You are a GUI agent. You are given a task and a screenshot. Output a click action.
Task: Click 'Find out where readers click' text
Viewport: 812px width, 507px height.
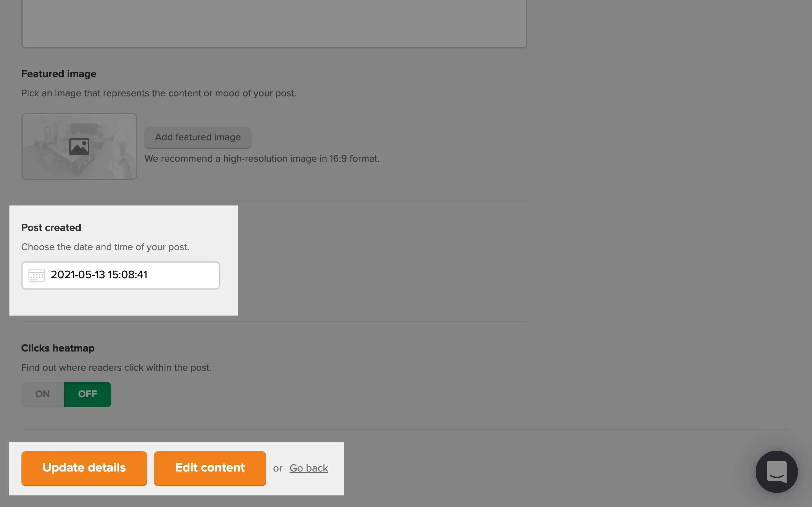click(x=116, y=368)
